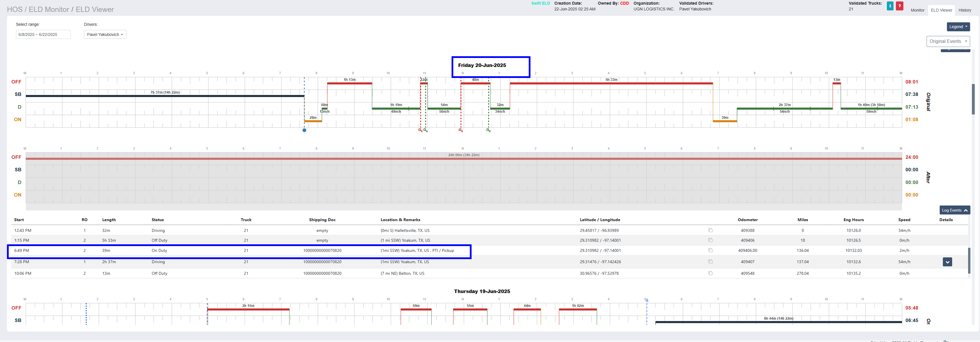The height and width of the screenshot is (342, 980).
Task: Click coordinates 30.96576 / -97.52978
Action: pos(599,274)
